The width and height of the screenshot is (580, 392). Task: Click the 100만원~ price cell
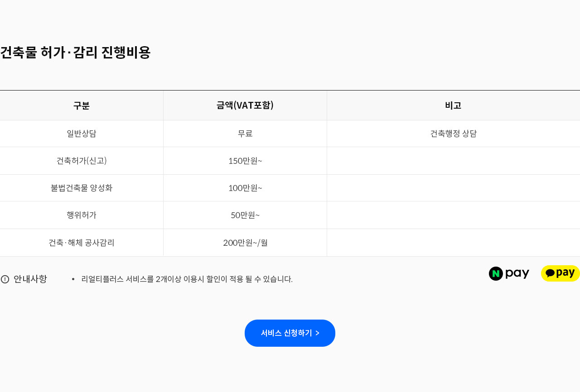tap(245, 188)
